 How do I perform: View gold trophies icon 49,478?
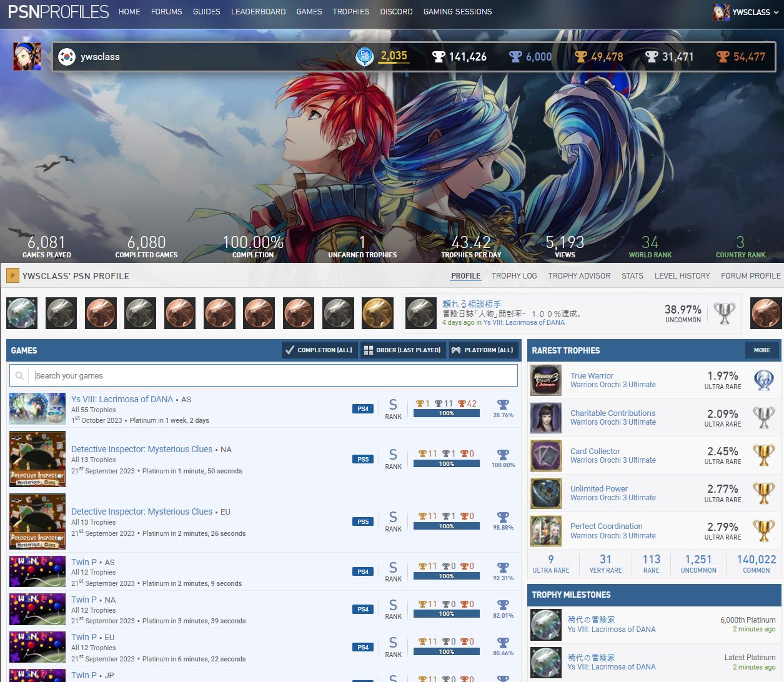(x=581, y=57)
